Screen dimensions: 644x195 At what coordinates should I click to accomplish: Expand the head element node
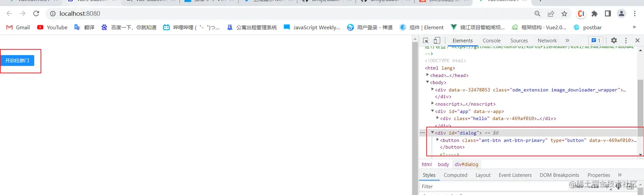427,75
